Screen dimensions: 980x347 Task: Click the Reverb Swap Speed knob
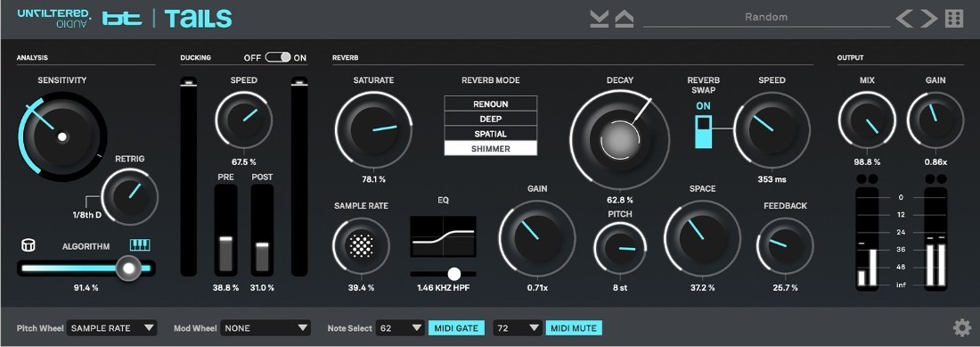pyautogui.click(x=772, y=129)
